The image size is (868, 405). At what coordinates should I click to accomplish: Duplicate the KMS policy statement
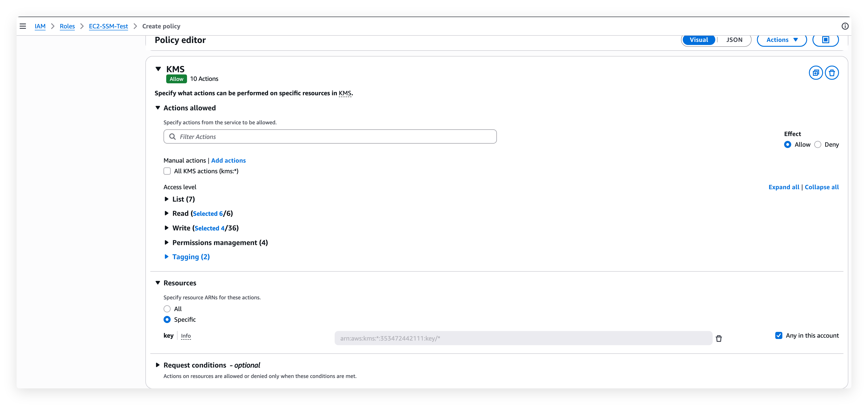[816, 72]
